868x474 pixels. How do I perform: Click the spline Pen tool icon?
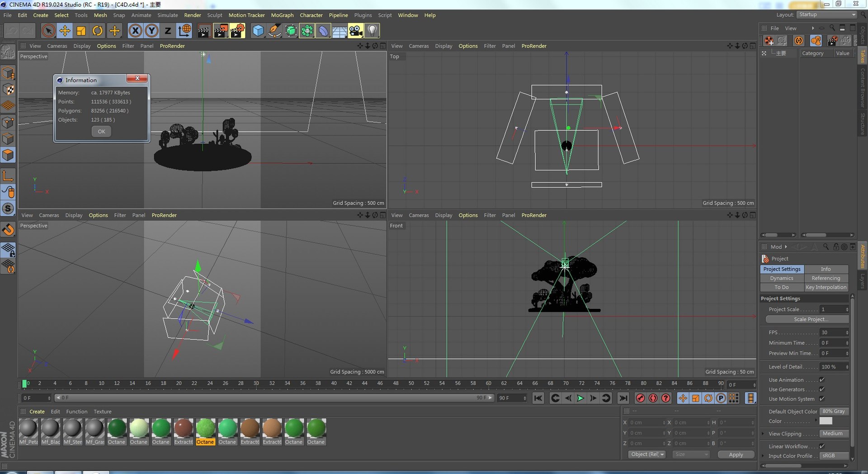(x=274, y=31)
